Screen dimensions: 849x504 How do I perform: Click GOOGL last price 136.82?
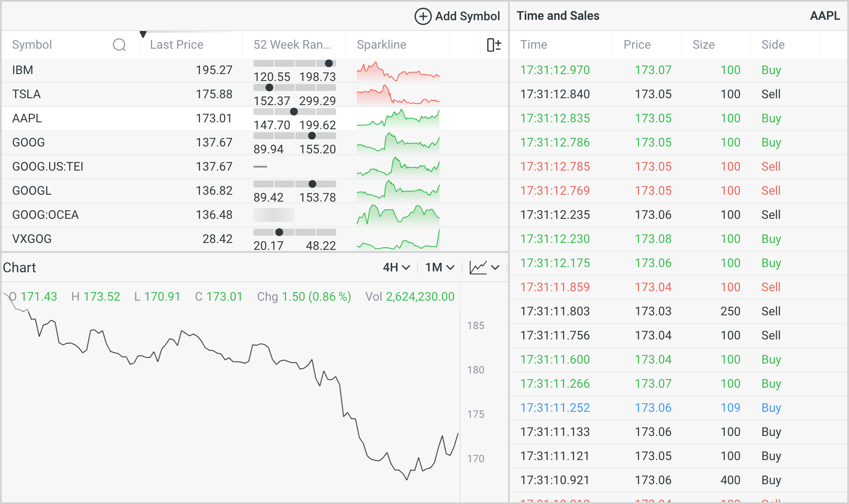pos(214,191)
